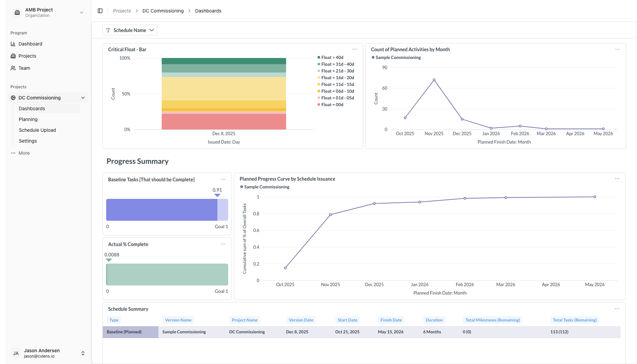Expand the AMB Project organization dropdown
Viewport: 637px width, 364px height.
pos(81,12)
